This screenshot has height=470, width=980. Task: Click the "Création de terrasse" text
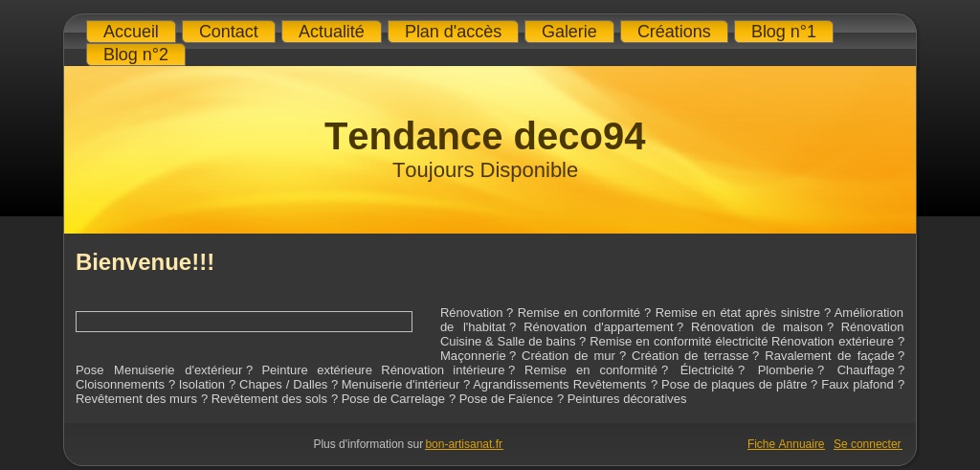click(690, 356)
